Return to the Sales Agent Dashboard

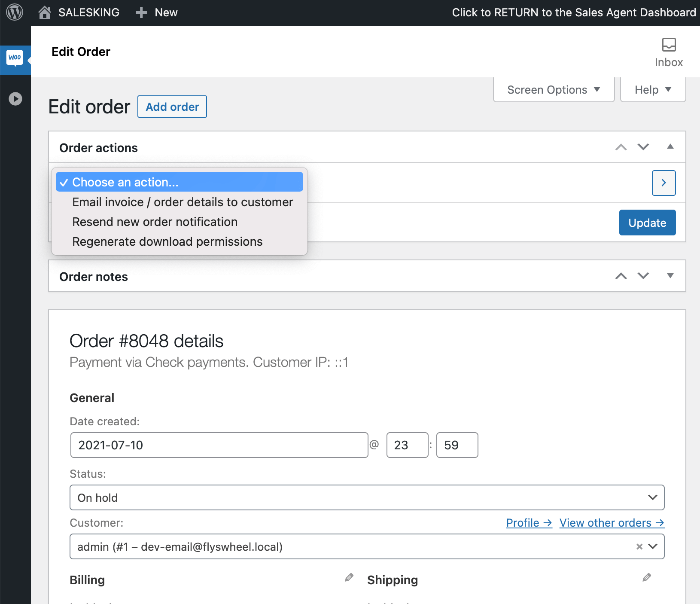574,12
